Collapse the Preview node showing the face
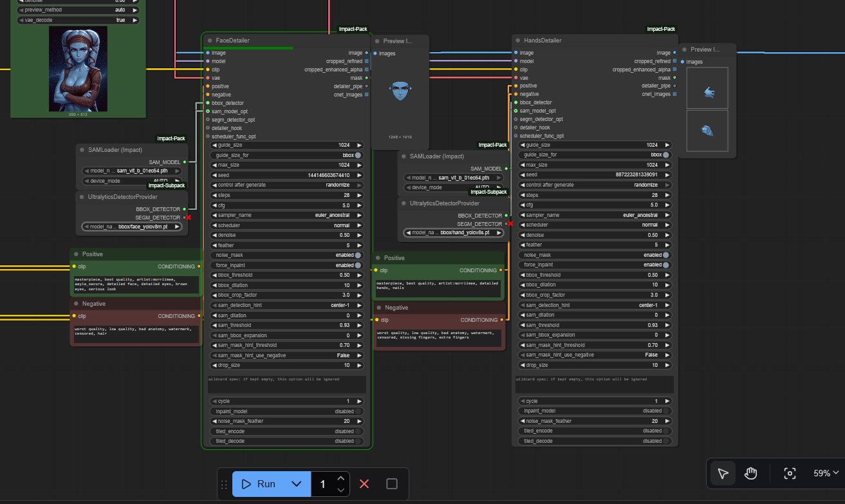 (x=376, y=41)
